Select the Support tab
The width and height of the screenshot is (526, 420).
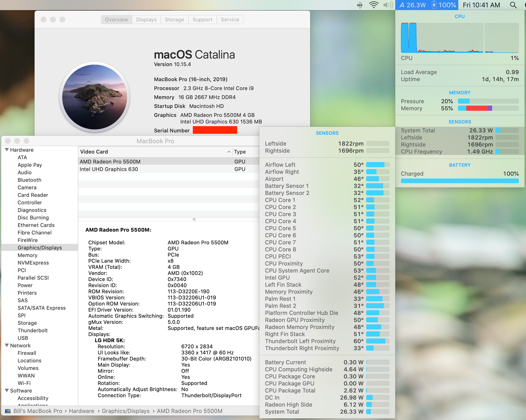coord(202,20)
